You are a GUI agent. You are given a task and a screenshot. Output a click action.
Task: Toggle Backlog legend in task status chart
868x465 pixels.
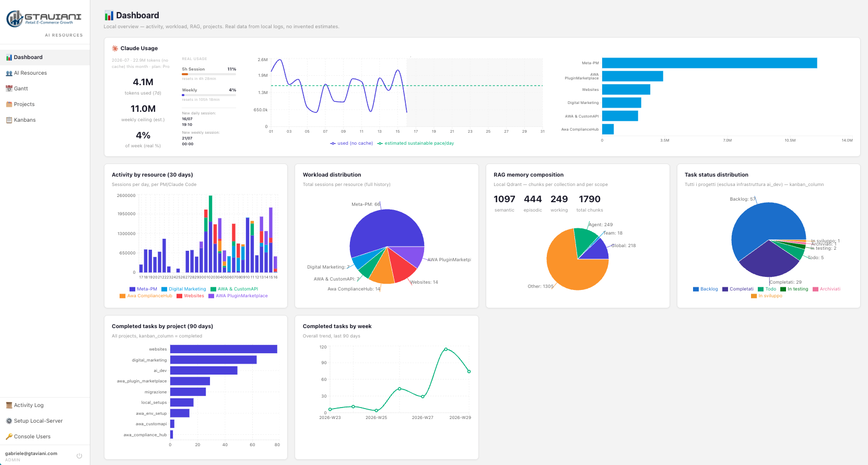(706, 289)
